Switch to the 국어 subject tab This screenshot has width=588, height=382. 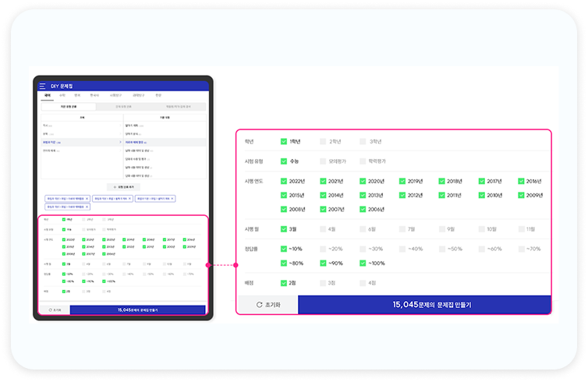[x=48, y=95]
